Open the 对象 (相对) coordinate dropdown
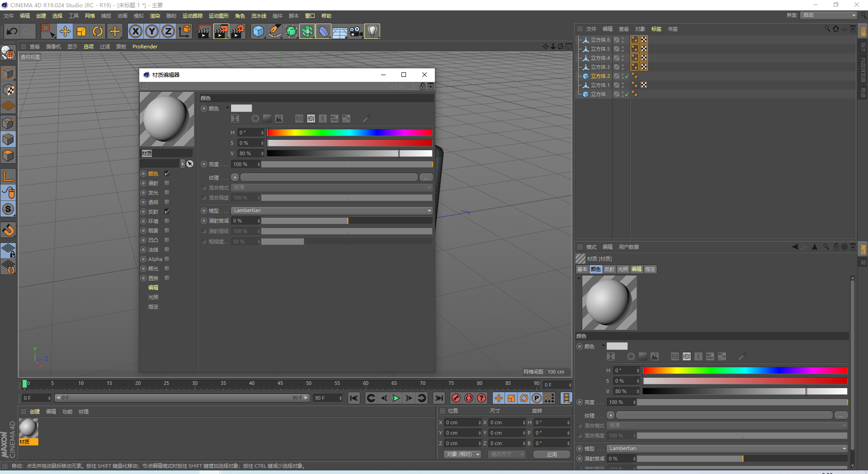Viewport: 868px width, 474px height. (x=462, y=455)
